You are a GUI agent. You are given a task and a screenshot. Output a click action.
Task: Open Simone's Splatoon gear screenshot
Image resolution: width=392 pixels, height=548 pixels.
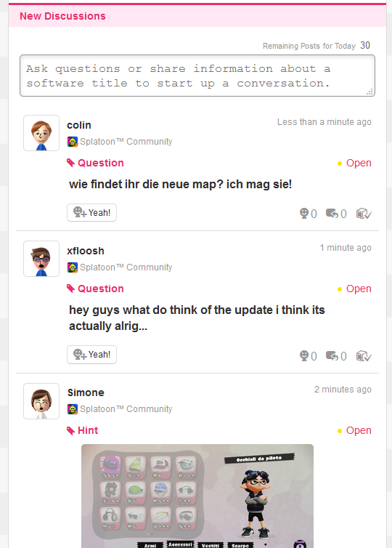(197, 496)
